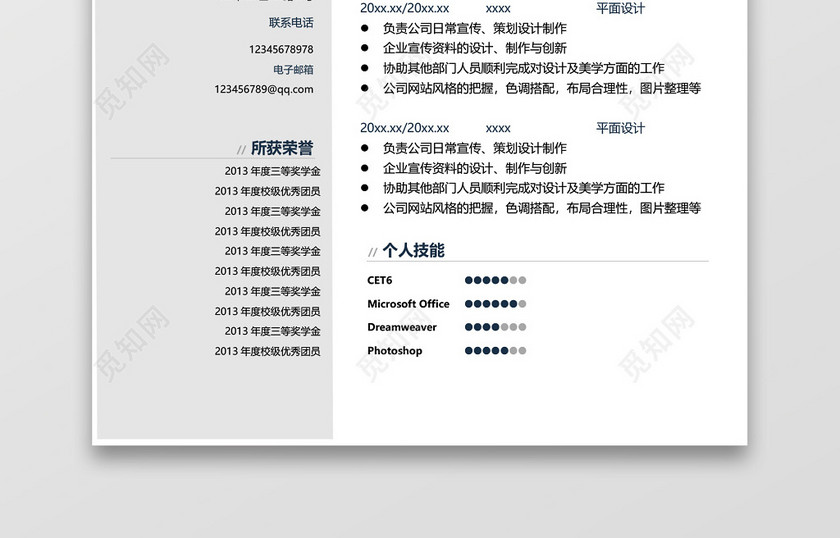Image resolution: width=840 pixels, height=538 pixels.
Task: Select the Dreamweaver skill label
Action: (x=402, y=327)
